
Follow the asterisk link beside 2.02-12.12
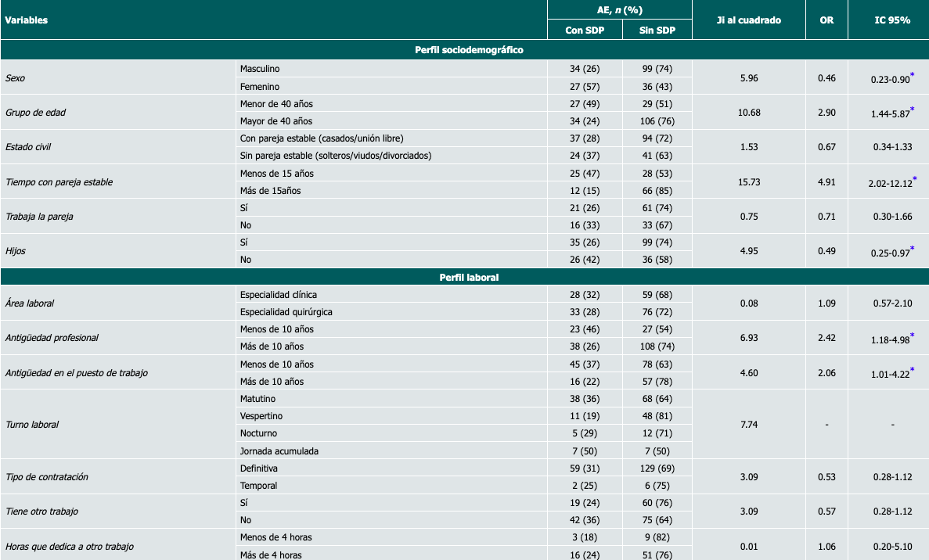(915, 179)
